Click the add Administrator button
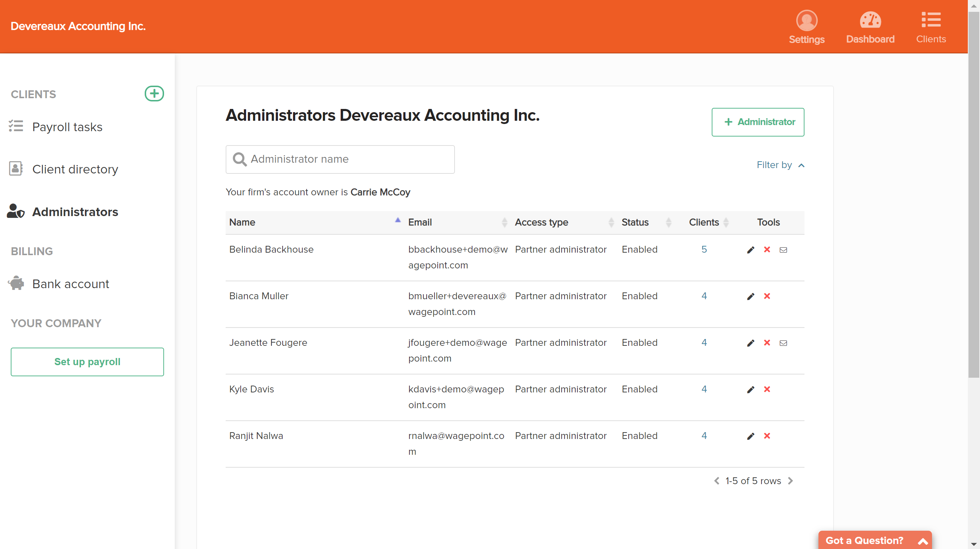Image resolution: width=980 pixels, height=549 pixels. pyautogui.click(x=758, y=122)
